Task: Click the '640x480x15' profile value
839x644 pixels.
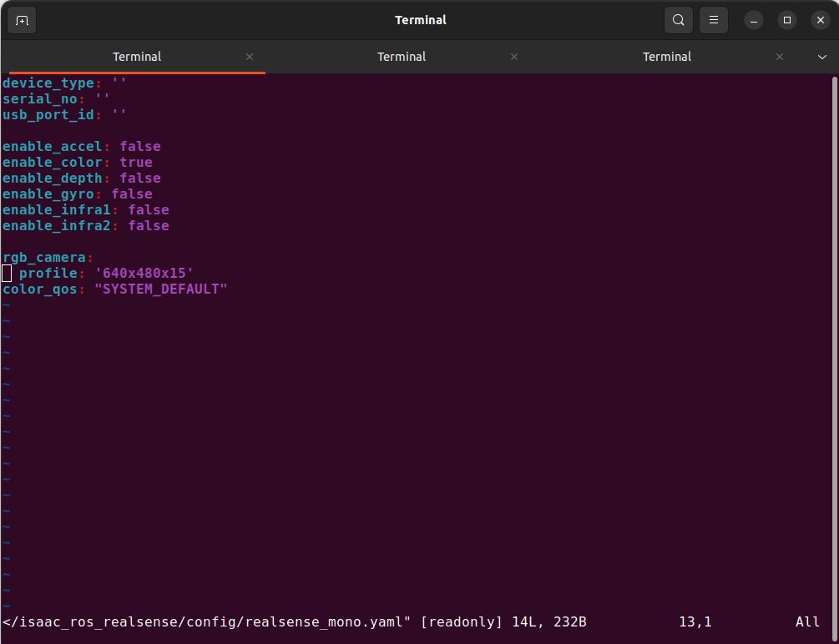Action: 144,274
